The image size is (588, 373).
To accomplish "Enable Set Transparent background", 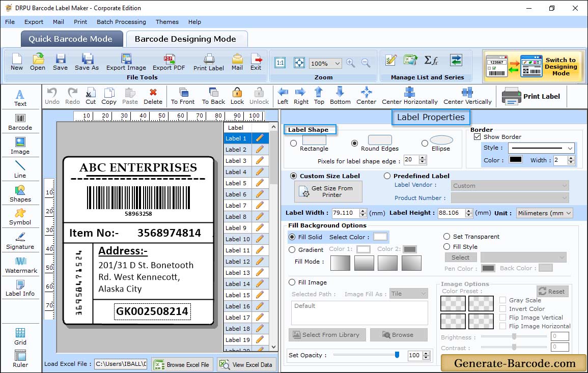I will tap(446, 237).
